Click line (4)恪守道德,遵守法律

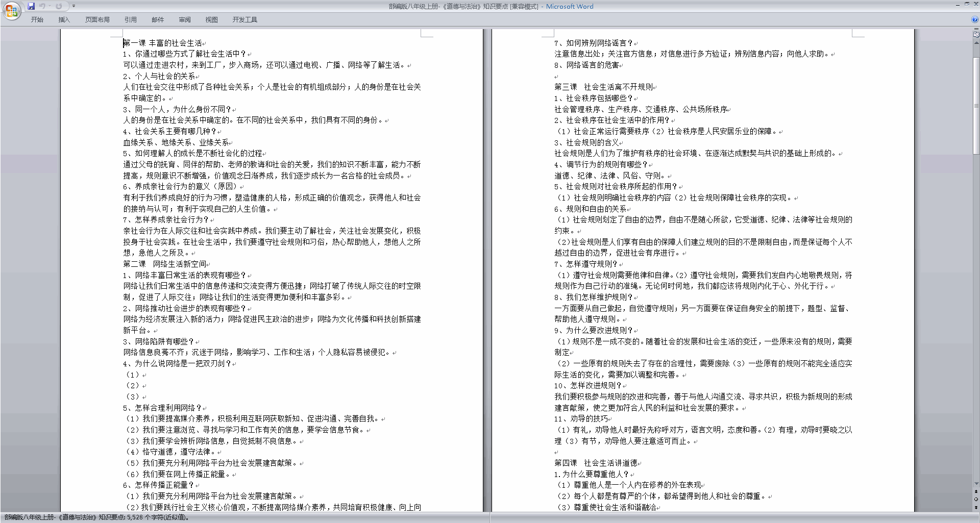[170, 452]
